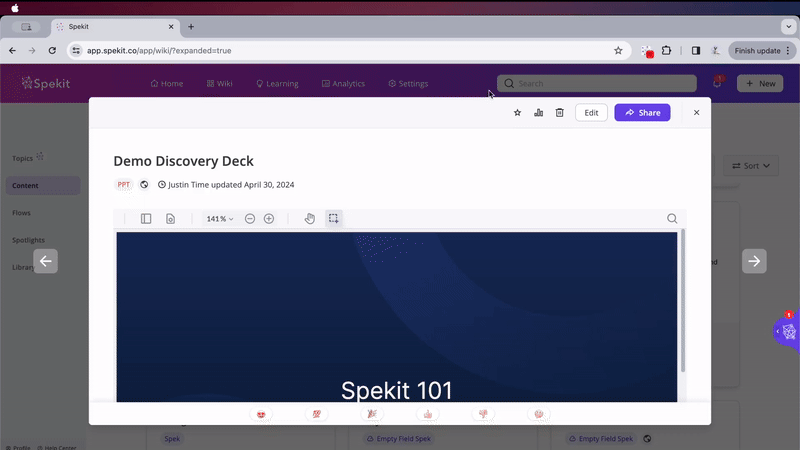Click the Spekit 101 slide preview
This screenshot has width=800, height=450.
[x=397, y=317]
